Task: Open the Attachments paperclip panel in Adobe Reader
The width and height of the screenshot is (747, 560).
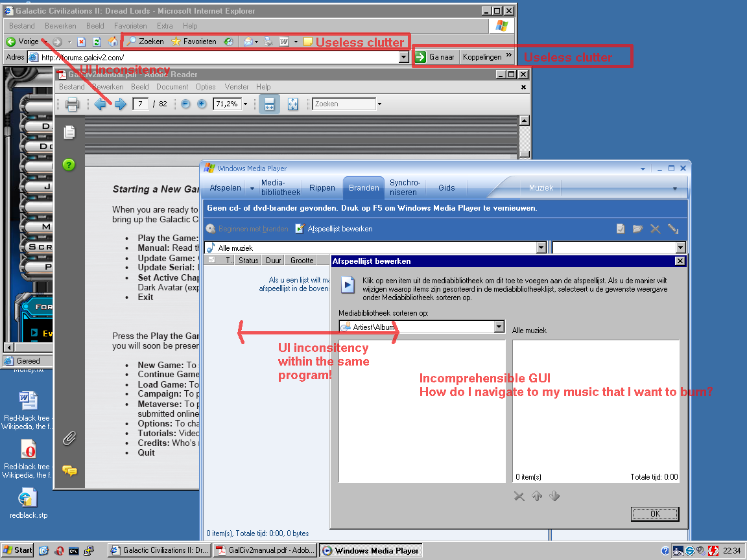Action: click(69, 439)
